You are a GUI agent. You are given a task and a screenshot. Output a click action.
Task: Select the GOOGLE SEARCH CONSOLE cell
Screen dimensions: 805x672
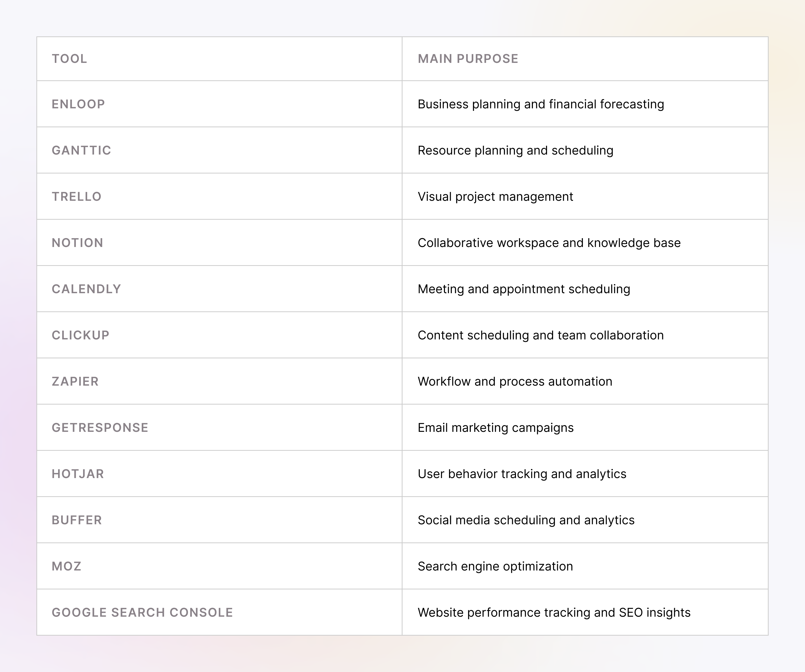219,612
